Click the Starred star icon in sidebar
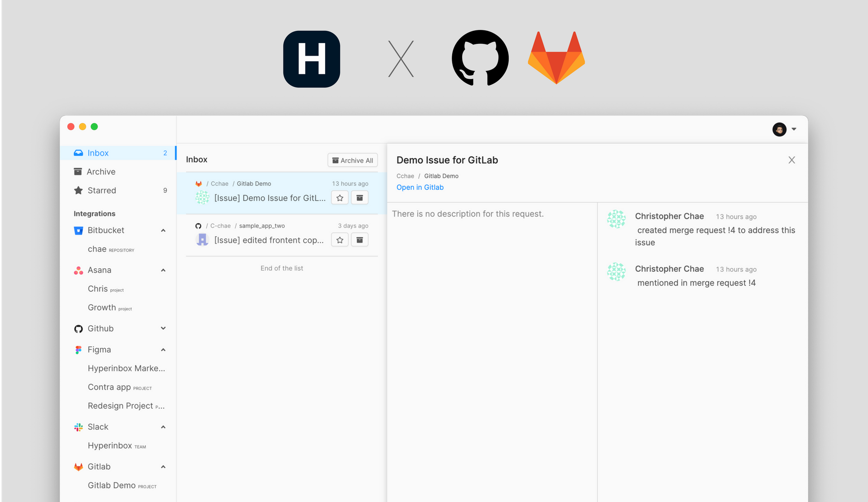Screen dimensions: 868x502 78,190
